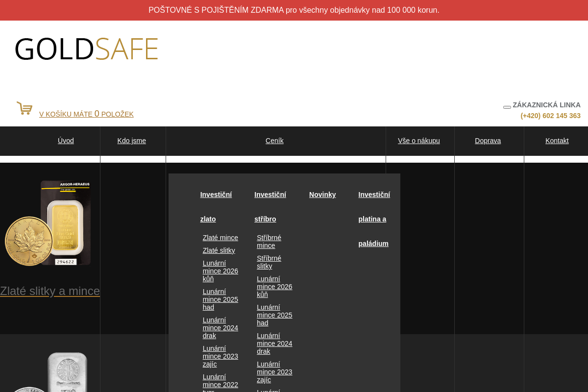Select Stříbrné slitky under Investiční stříbro

tap(269, 262)
